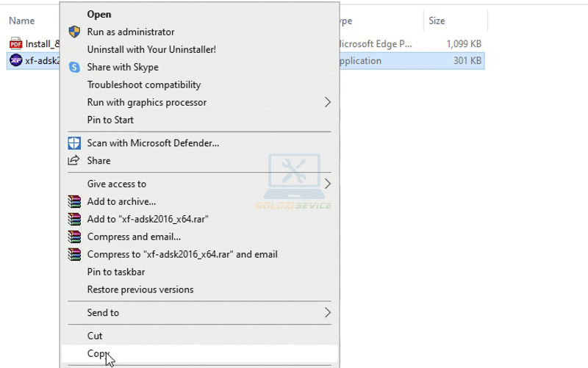The width and height of the screenshot is (588, 368).
Task: Choose Open at top of context menu
Action: [99, 14]
